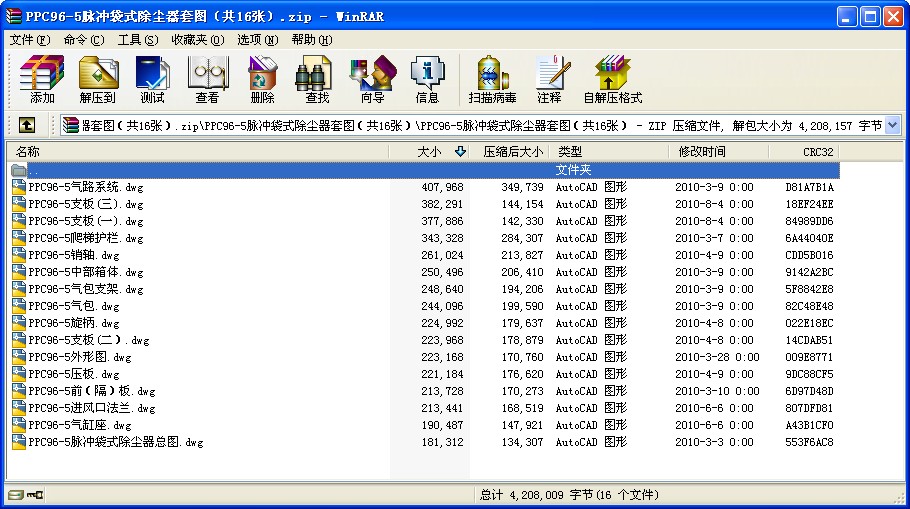Screen dimensions: 910x509
Task: Click file icon of PPC96-5气缸座.dwg
Action: coord(19,425)
